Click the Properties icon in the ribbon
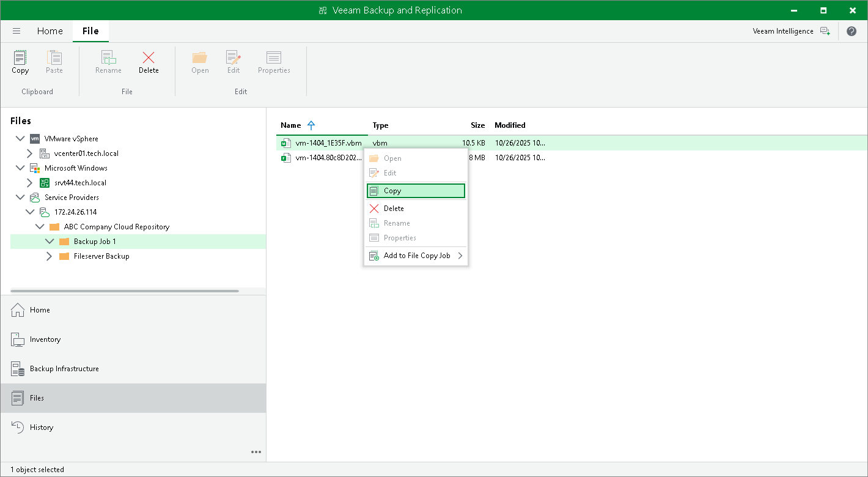 point(274,57)
